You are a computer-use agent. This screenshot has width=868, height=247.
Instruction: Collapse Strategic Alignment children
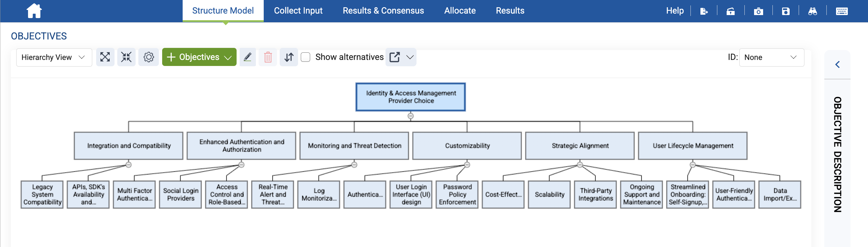(x=580, y=165)
